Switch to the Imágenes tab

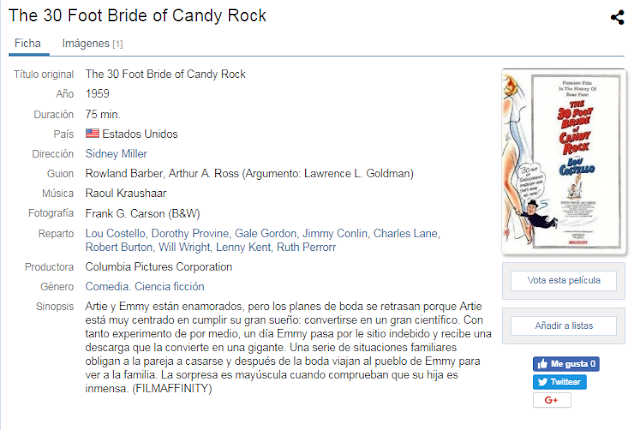[x=92, y=44]
